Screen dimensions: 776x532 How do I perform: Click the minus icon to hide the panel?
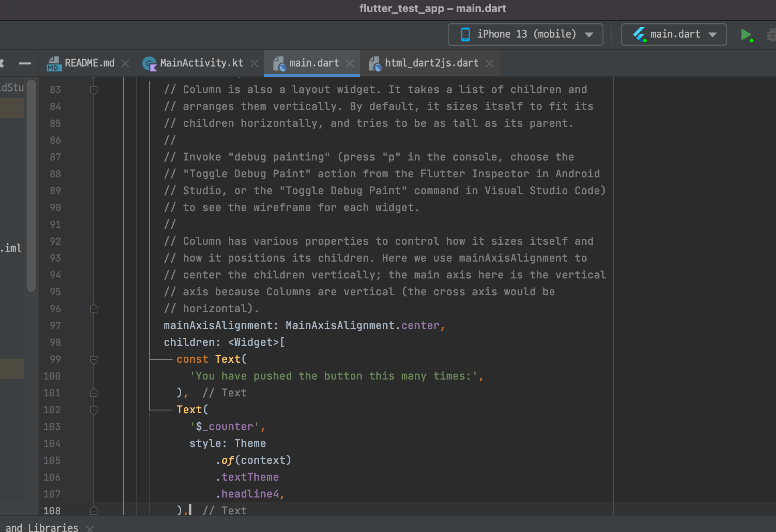click(25, 63)
